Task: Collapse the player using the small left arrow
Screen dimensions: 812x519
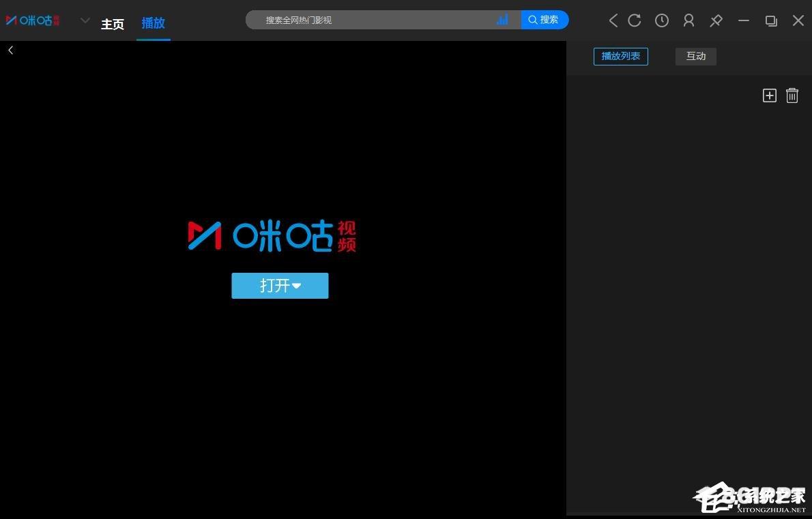Action: pos(10,50)
